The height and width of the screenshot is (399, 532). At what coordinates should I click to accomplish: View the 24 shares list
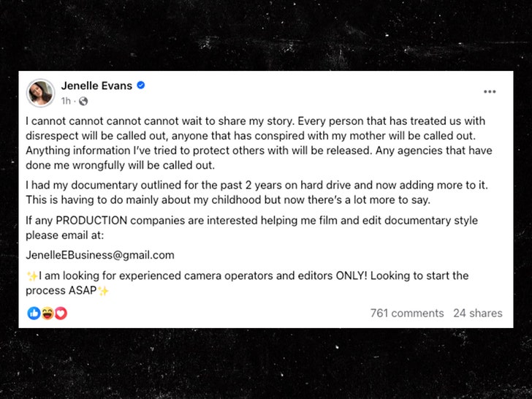pyautogui.click(x=478, y=313)
